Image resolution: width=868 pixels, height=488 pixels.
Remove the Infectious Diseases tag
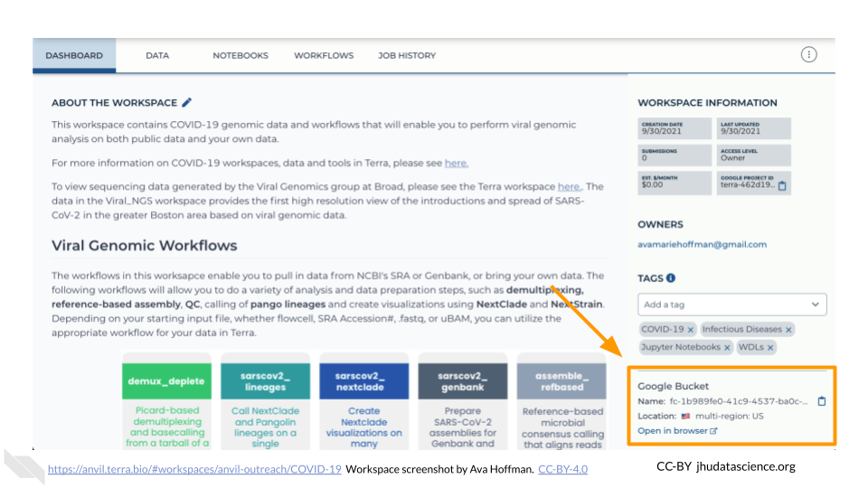pos(788,330)
